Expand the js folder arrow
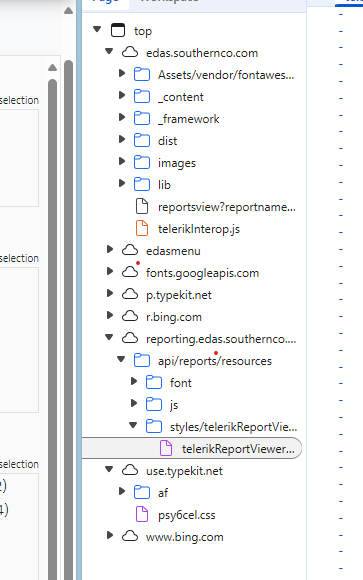The image size is (363, 580). coord(134,403)
